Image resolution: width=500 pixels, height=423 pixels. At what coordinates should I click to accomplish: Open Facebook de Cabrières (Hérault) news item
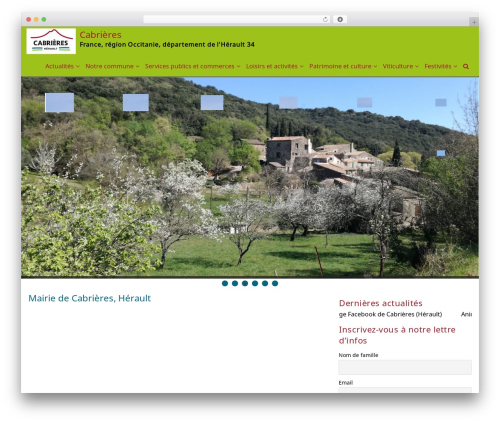point(390,314)
